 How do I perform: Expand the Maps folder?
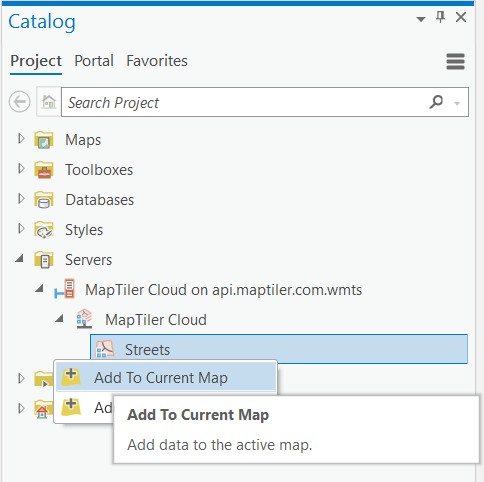point(21,139)
